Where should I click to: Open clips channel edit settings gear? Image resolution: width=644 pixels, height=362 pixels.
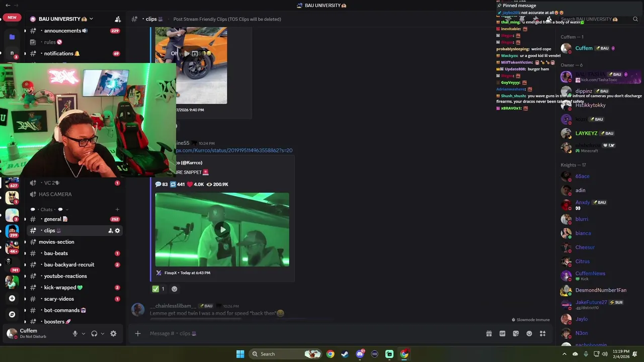[x=118, y=231]
